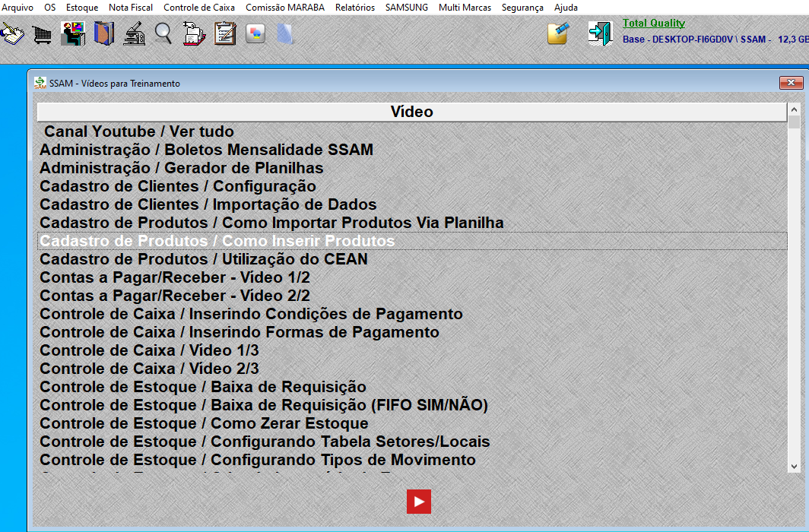The image size is (809, 532).
Task: Open the Relatórios menu
Action: pyautogui.click(x=355, y=8)
